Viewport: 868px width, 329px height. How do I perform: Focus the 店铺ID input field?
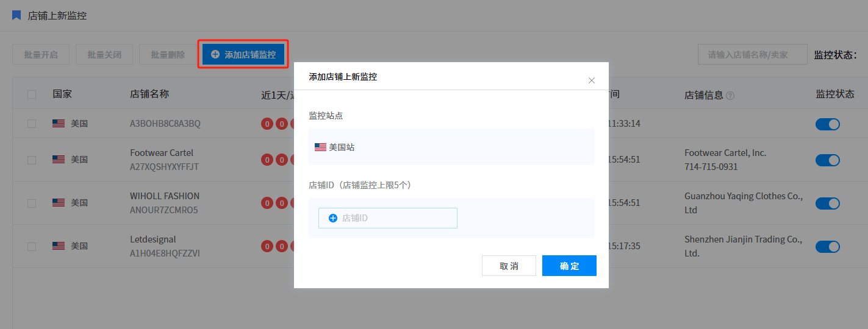(396, 218)
